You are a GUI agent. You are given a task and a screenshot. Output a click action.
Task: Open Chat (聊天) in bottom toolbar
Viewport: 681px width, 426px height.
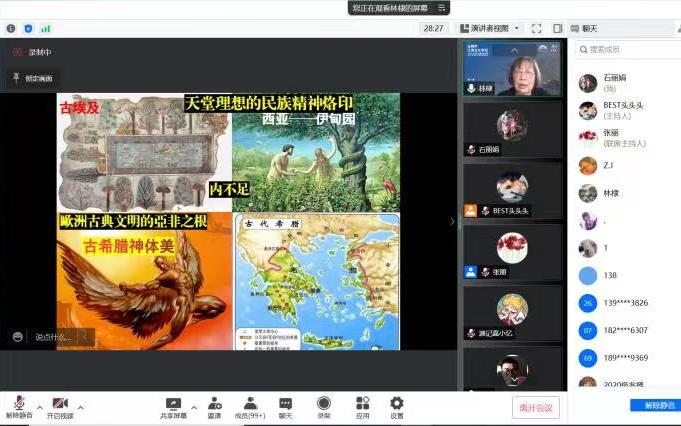285,407
